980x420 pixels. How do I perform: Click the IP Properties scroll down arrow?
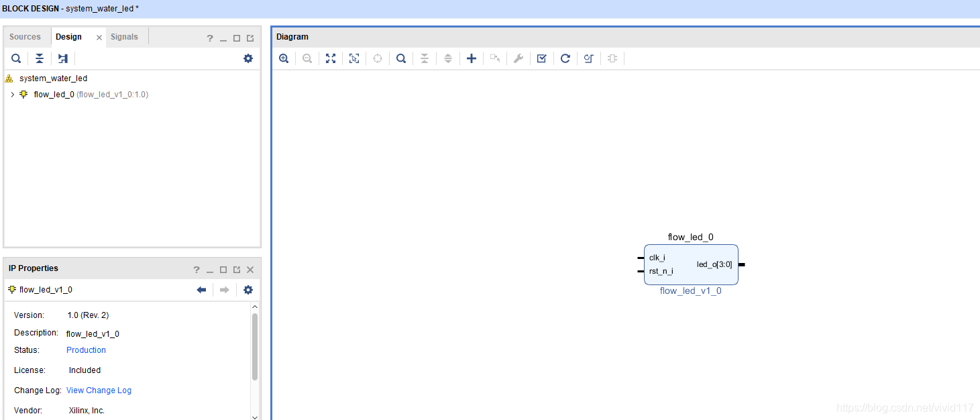[255, 416]
